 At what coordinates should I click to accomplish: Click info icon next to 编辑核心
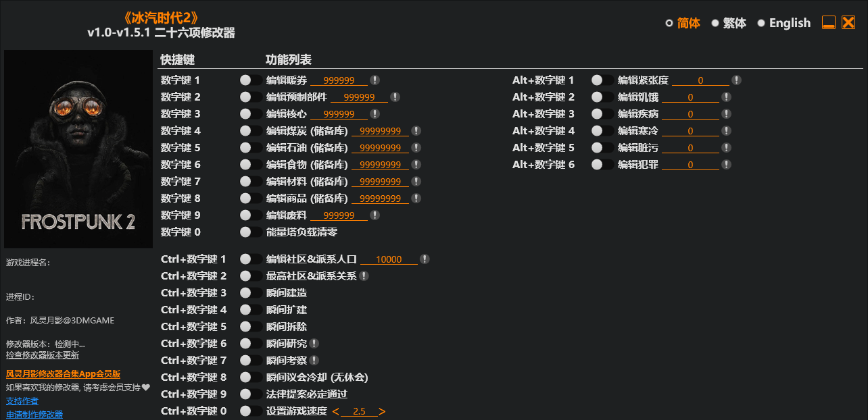[x=375, y=114]
